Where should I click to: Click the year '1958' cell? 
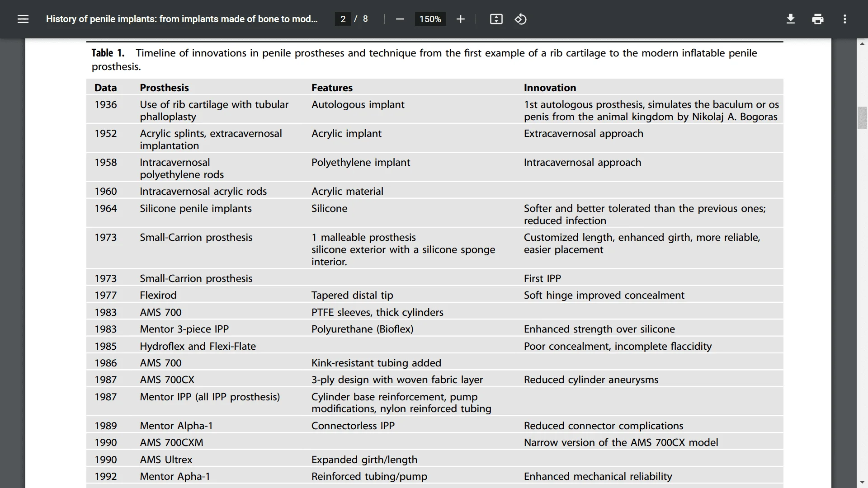click(x=105, y=162)
